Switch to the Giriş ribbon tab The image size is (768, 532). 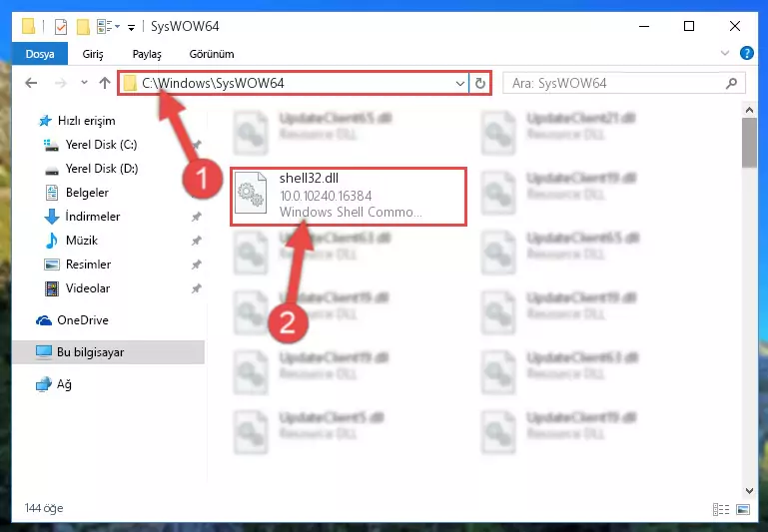tap(93, 54)
